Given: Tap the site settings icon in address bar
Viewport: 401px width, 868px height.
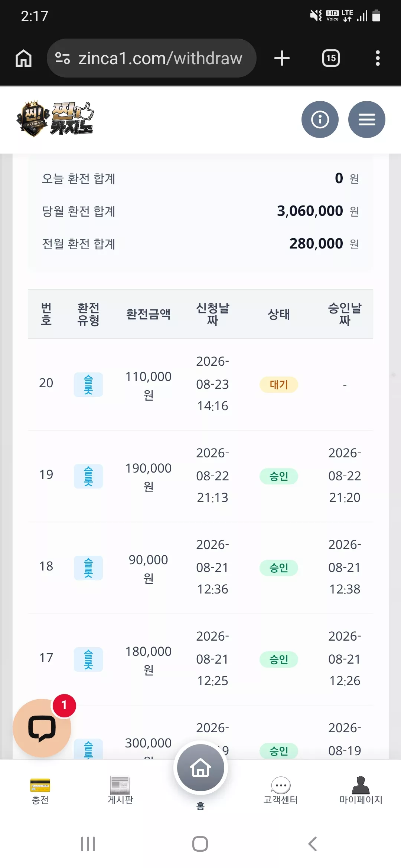Looking at the screenshot, I should click(62, 58).
